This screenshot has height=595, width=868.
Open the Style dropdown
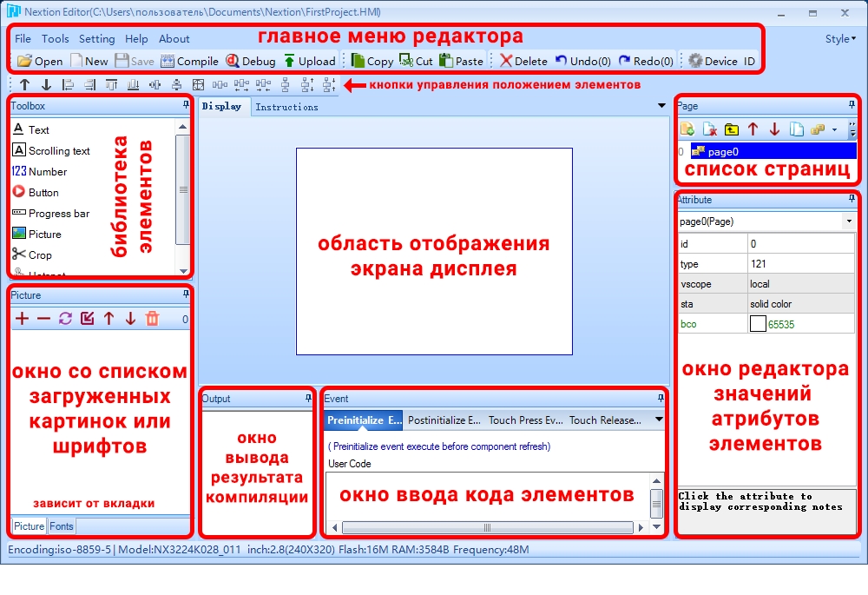point(840,39)
